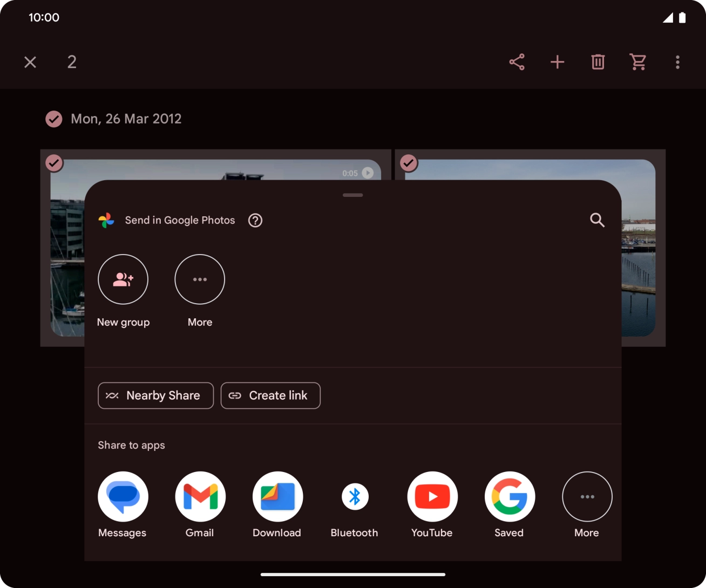The image size is (706, 588).
Task: Share to Messages app
Action: [x=123, y=497]
